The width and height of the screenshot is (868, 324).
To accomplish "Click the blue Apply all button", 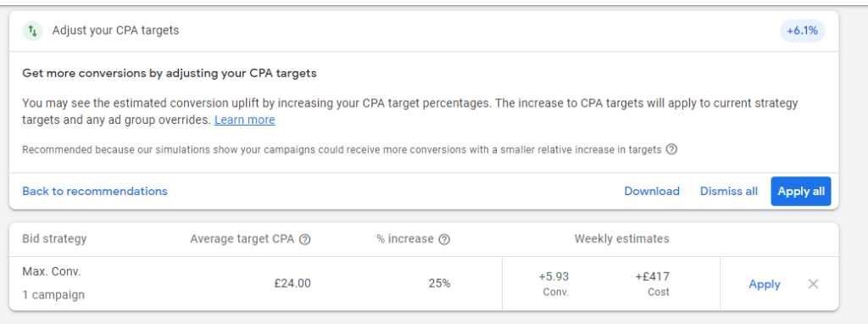I will click(800, 191).
